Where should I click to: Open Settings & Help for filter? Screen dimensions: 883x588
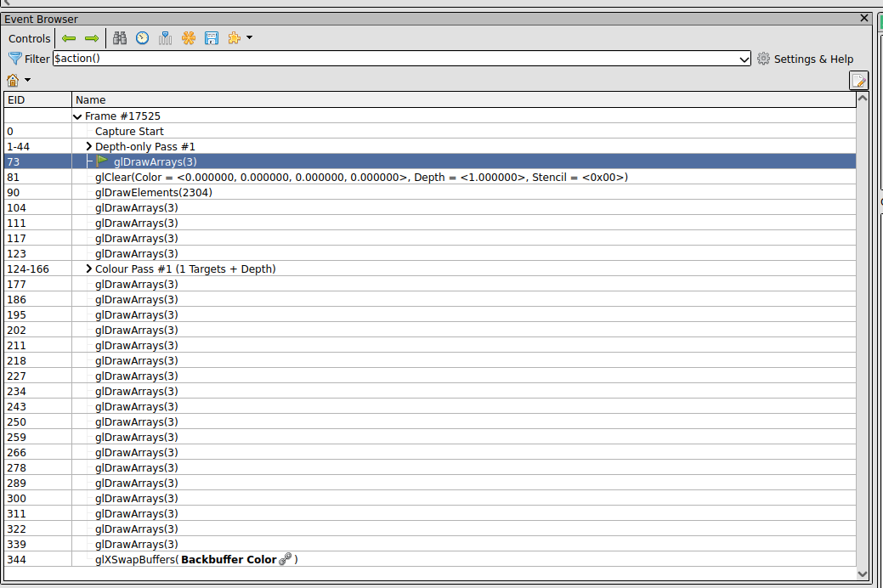click(805, 59)
